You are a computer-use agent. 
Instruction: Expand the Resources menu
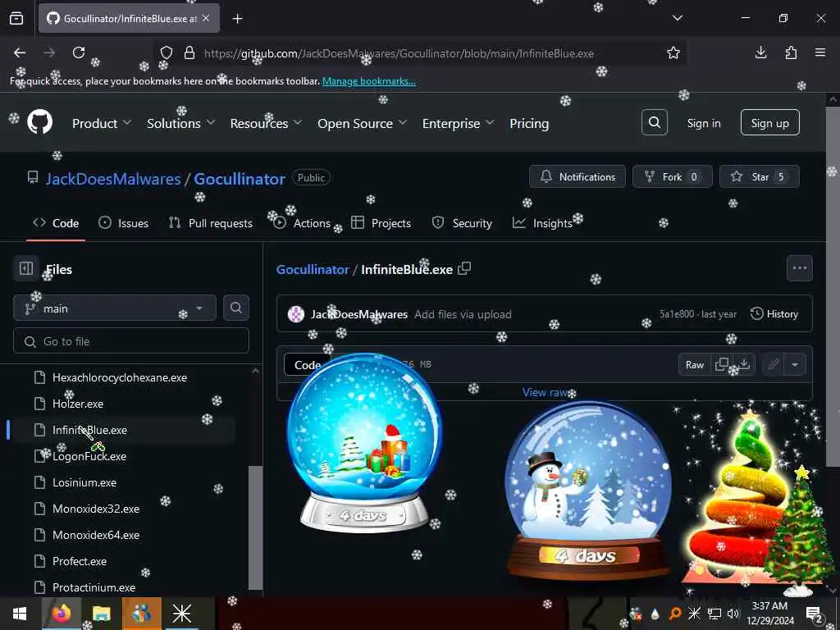pyautogui.click(x=267, y=123)
